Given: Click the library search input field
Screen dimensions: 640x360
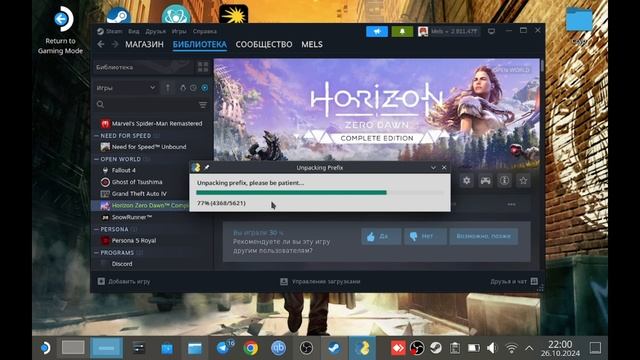Looking at the screenshot, I should pyautogui.click(x=152, y=105).
